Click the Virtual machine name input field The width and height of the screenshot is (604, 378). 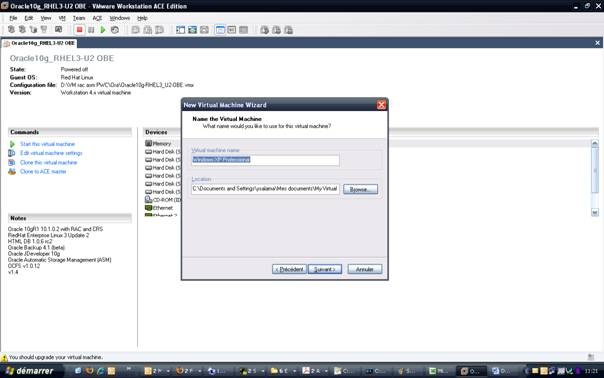pyautogui.click(x=265, y=160)
